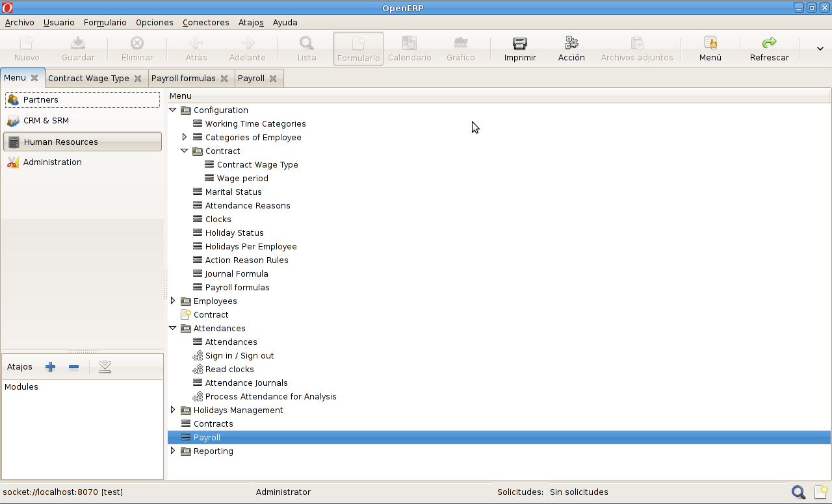Select the CRM & SRM section
The height and width of the screenshot is (504, 832).
(x=83, y=121)
